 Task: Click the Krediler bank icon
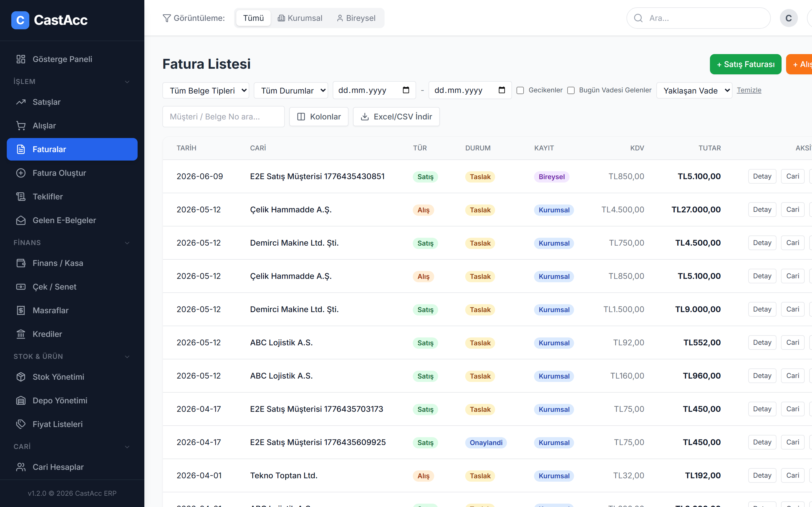[21, 334]
